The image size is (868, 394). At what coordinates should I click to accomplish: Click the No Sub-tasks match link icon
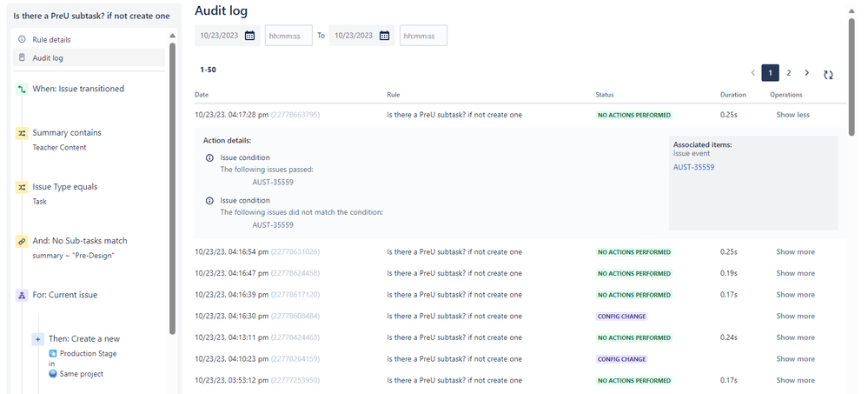[x=22, y=241]
